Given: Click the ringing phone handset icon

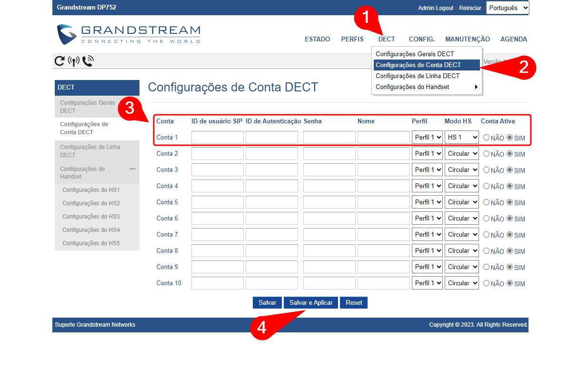Looking at the screenshot, I should pos(88,61).
